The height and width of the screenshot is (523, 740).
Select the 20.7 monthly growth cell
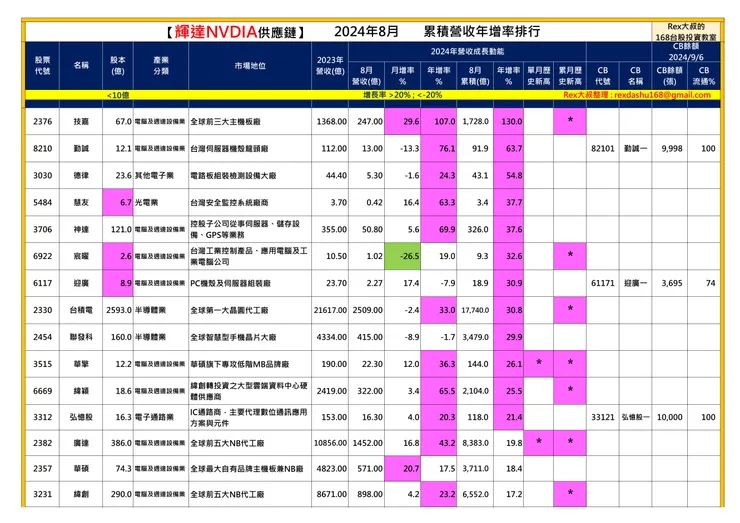point(402,469)
